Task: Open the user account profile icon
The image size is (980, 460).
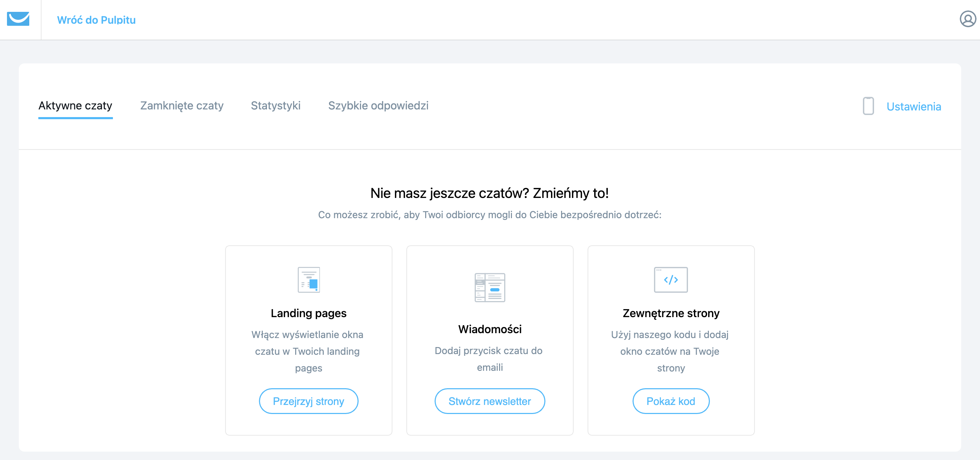Action: [x=967, y=19]
